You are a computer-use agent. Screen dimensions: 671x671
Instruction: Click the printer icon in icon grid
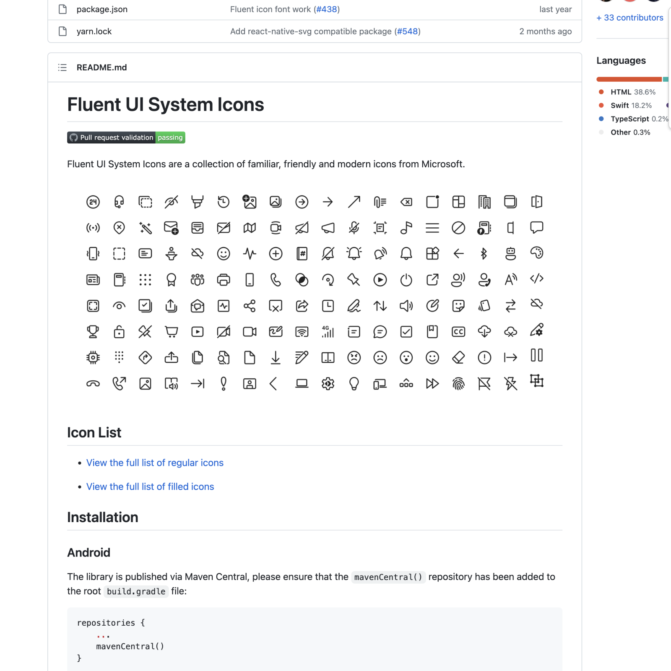224,279
